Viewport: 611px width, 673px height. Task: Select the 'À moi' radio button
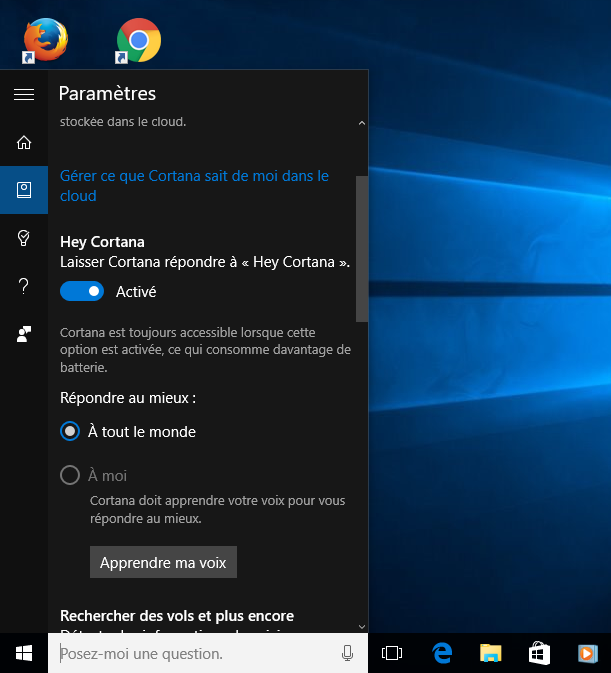click(x=70, y=476)
